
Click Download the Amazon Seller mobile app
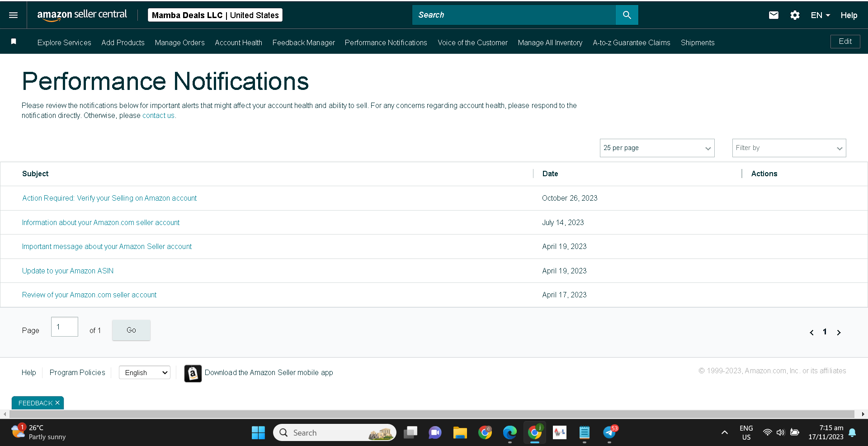(269, 372)
